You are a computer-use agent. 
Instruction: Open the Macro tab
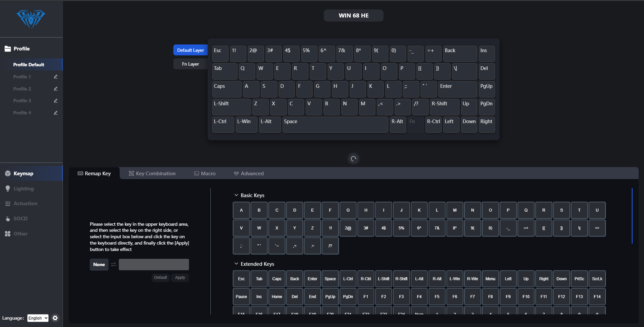point(205,174)
